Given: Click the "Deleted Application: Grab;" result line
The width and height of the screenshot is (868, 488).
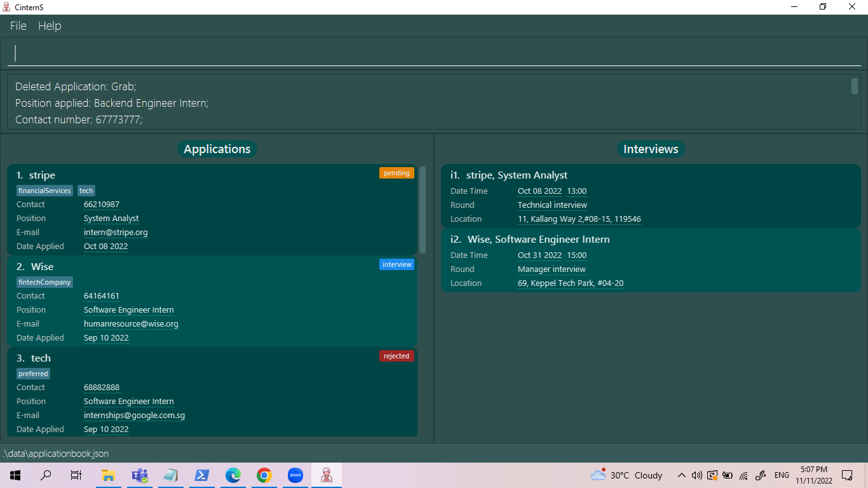Looking at the screenshot, I should point(76,86).
